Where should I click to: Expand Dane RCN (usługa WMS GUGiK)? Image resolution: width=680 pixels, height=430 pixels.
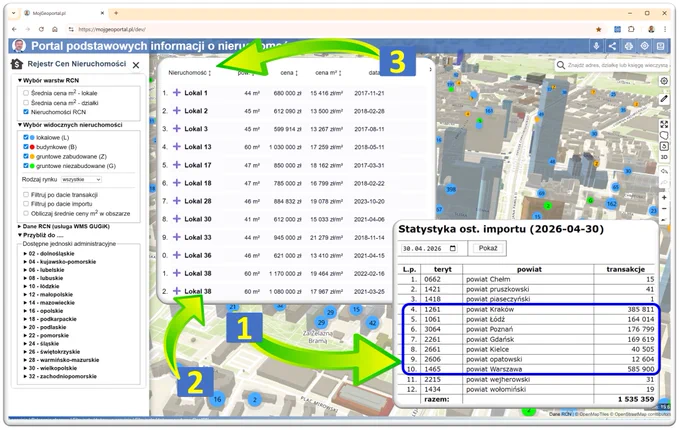pos(64,226)
